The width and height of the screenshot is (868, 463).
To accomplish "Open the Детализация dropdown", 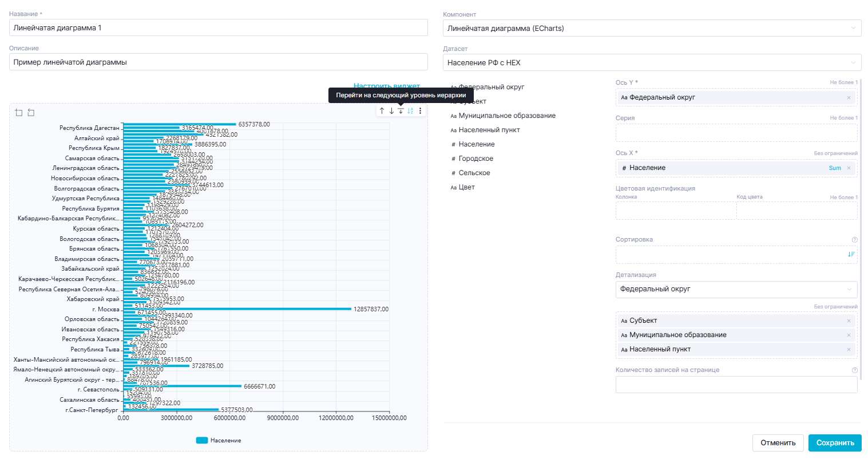I will click(736, 290).
